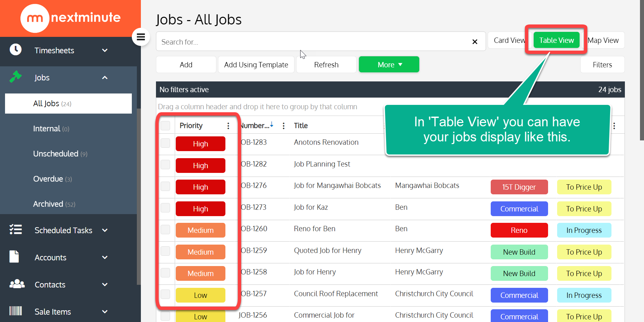Expand the Sale Items chevron
Image resolution: width=644 pixels, height=322 pixels.
(x=105, y=312)
